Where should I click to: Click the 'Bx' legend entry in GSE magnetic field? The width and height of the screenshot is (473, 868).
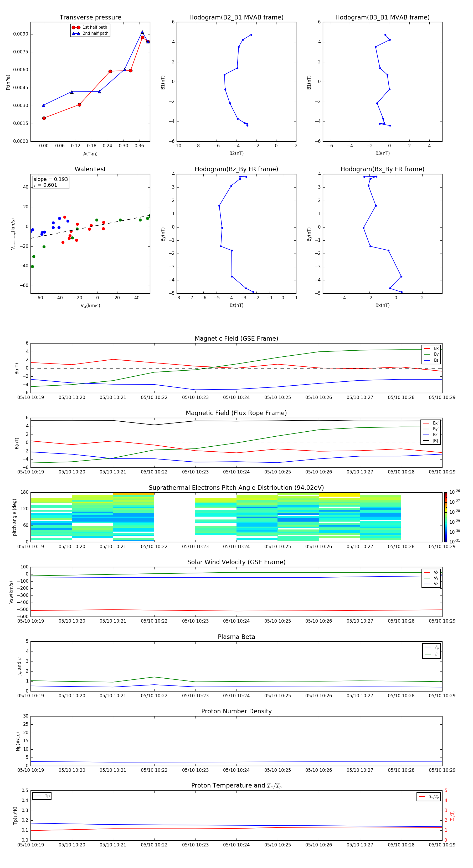pyautogui.click(x=431, y=349)
